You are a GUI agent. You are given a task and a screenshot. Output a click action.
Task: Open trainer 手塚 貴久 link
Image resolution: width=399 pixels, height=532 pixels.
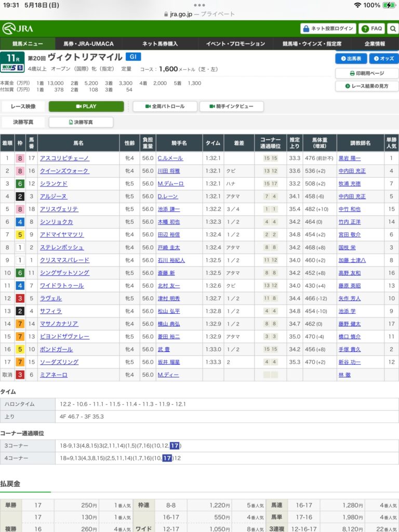(350, 349)
